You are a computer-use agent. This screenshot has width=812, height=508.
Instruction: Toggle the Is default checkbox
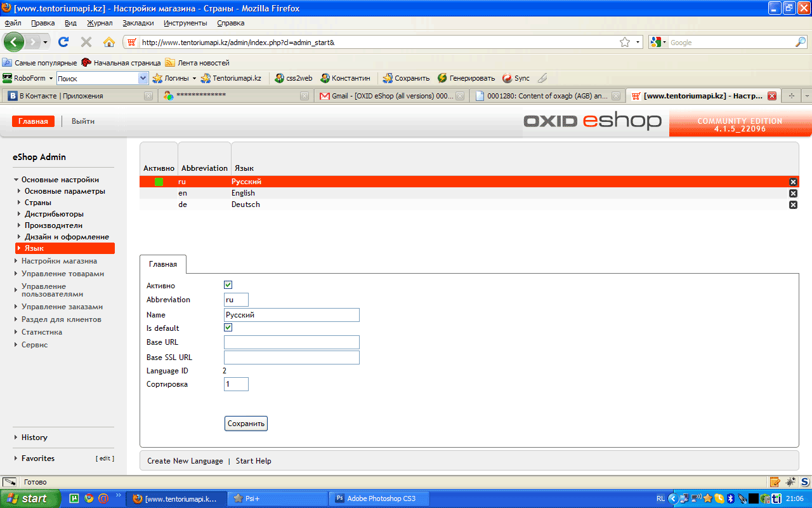[228, 328]
